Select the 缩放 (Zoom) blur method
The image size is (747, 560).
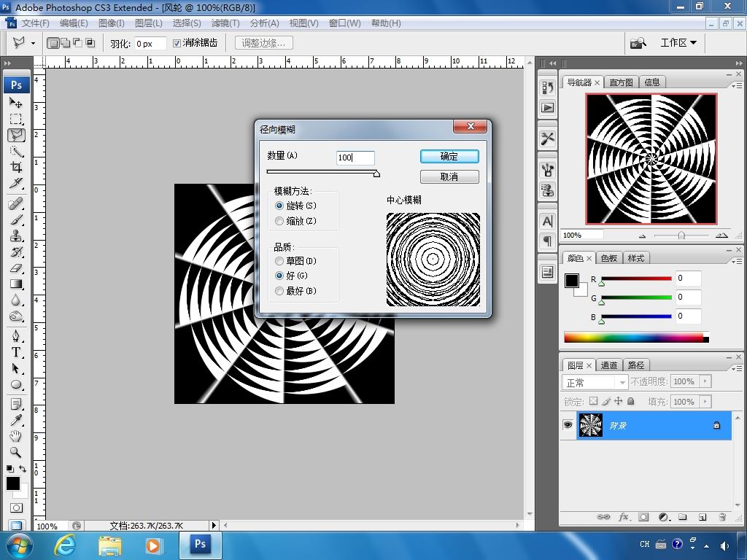279,221
